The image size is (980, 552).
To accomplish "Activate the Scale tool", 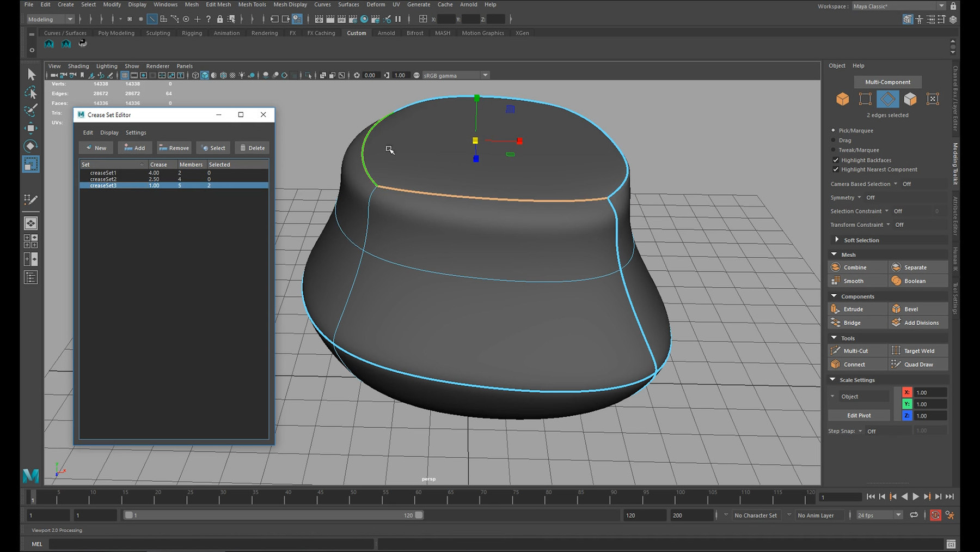I will point(31,164).
